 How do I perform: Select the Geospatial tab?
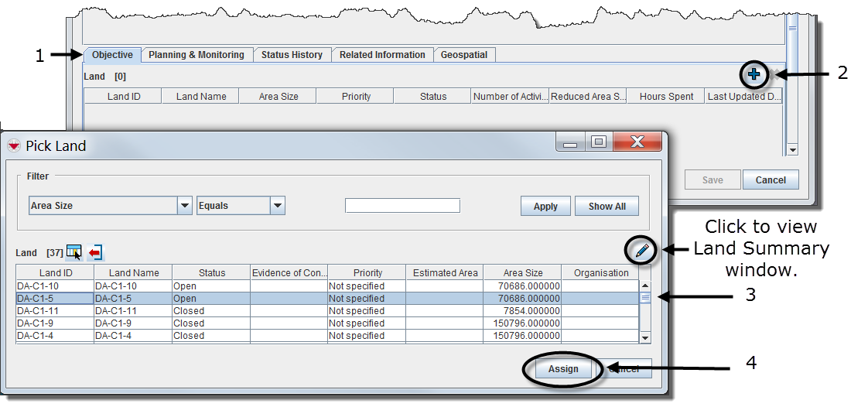[x=464, y=55]
